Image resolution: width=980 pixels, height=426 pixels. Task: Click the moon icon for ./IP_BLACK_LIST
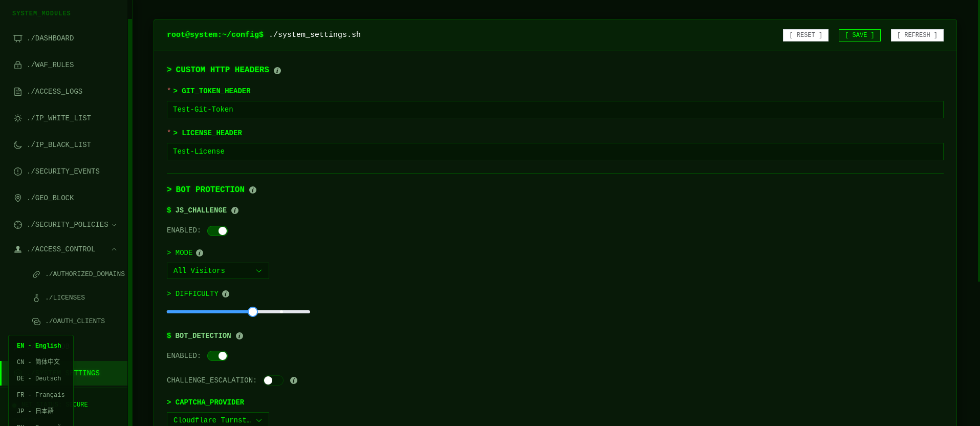(18, 144)
